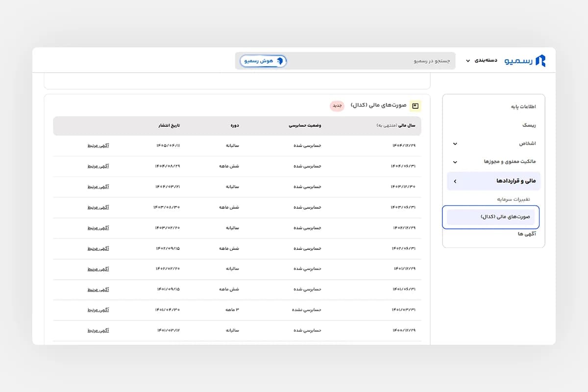Expand the اشخاص sidebar section

(x=493, y=144)
